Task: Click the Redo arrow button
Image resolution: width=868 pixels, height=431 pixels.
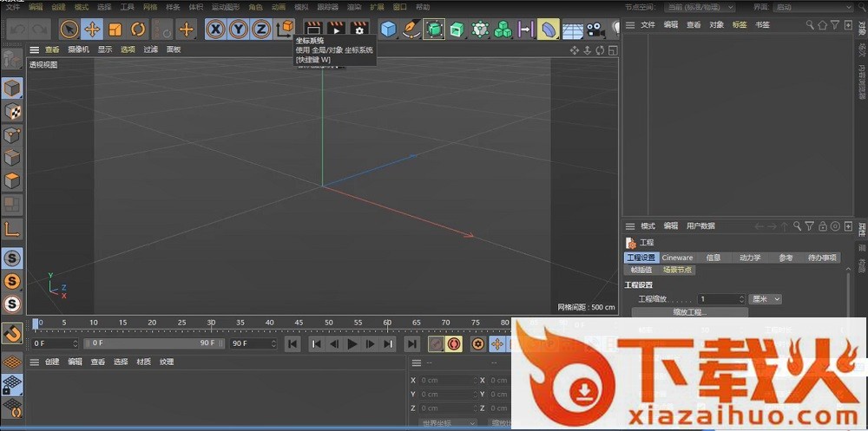Action: pyautogui.click(x=40, y=29)
